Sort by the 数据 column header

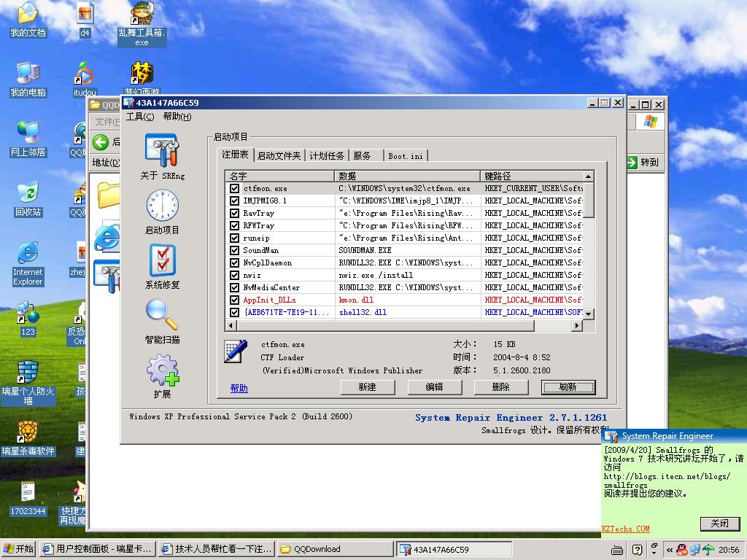(408, 176)
